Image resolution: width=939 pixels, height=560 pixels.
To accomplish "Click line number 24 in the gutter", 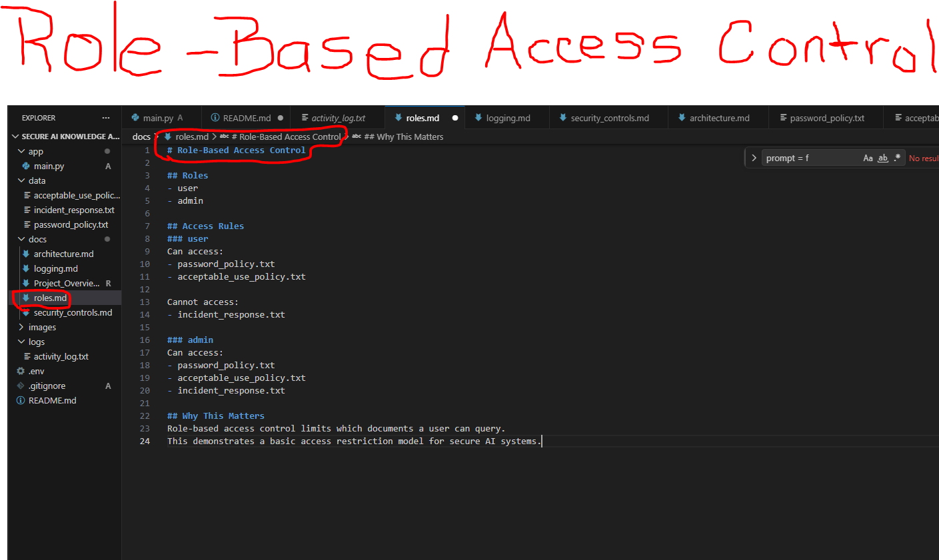I will [x=145, y=441].
